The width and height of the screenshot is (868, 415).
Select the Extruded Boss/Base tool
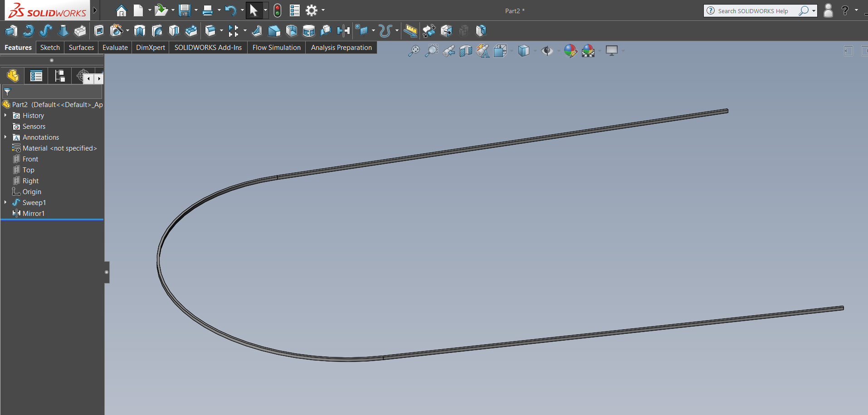point(11,30)
